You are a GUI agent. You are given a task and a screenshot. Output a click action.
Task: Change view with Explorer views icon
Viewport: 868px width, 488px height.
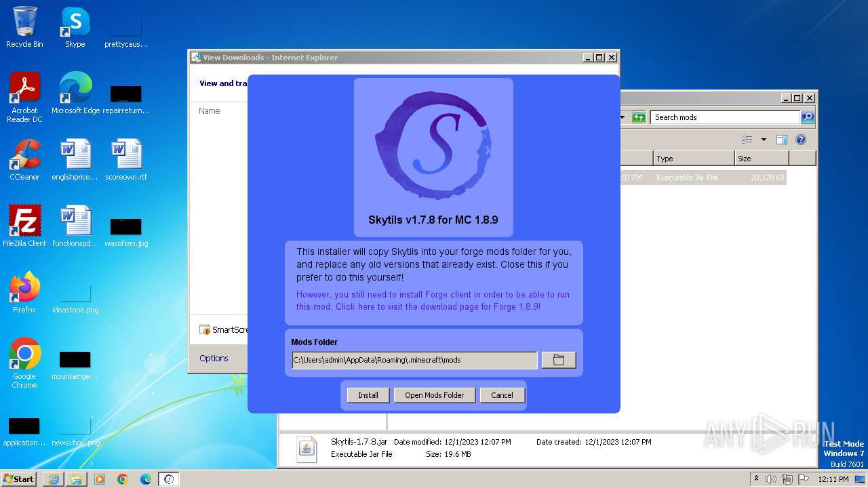(x=747, y=140)
